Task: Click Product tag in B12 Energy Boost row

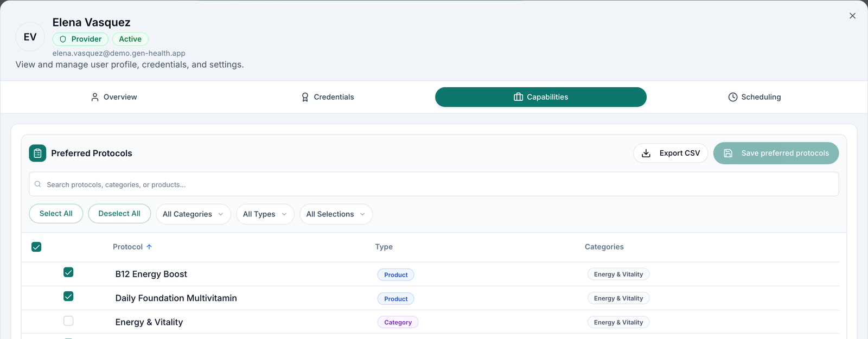Action: (x=396, y=275)
